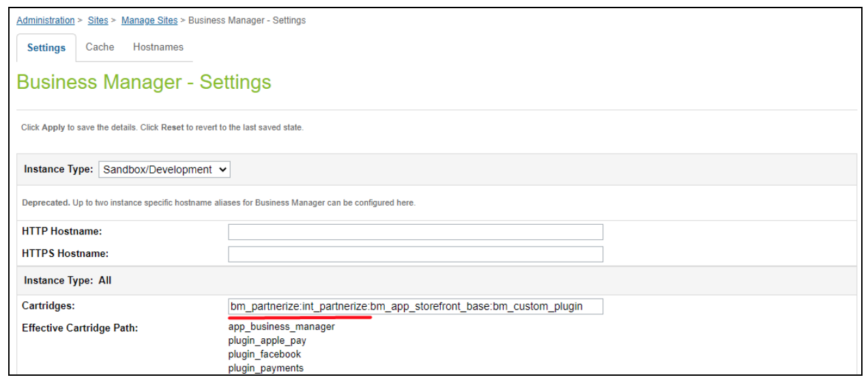Open the Sites breadcrumb link

click(98, 20)
